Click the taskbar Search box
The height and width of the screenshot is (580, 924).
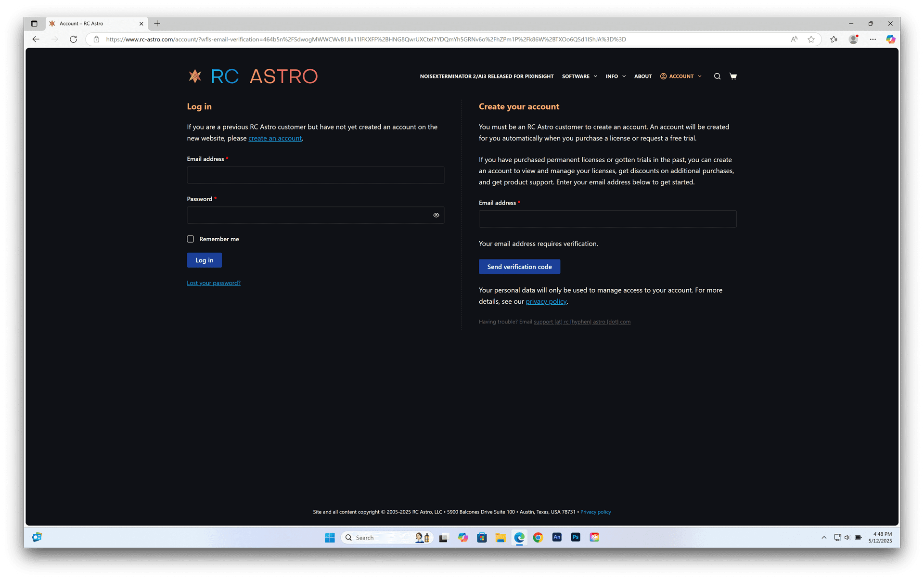pyautogui.click(x=387, y=538)
